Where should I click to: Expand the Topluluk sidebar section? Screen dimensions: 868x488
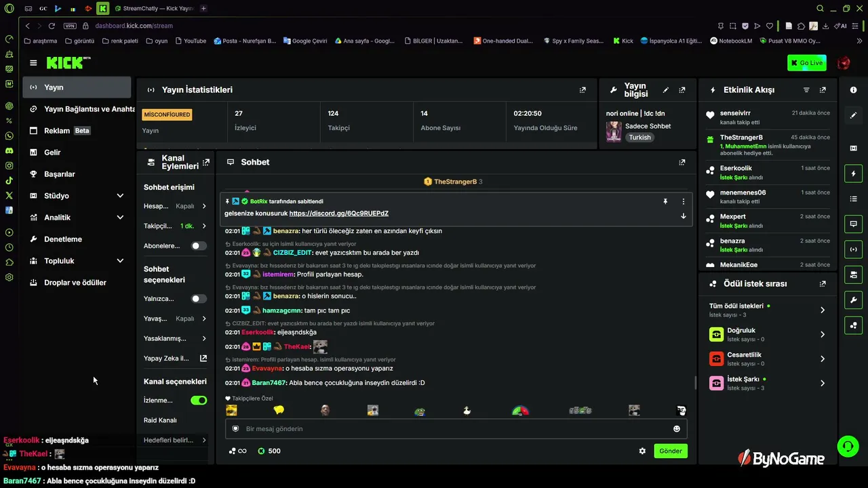point(77,261)
